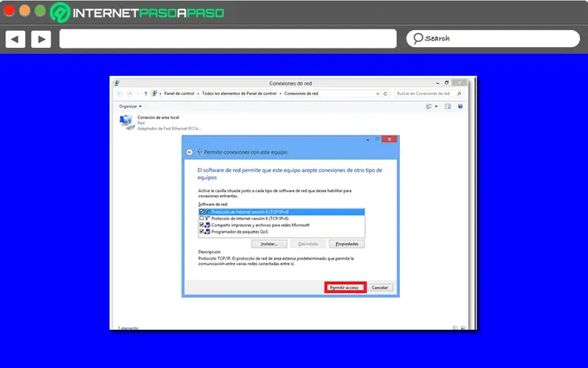588x368 pixels.
Task: Click the Conexiones de red window title icon
Action: (x=117, y=83)
